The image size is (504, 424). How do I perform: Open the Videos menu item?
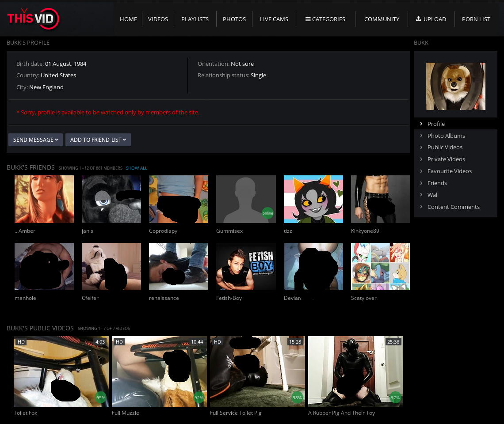click(158, 19)
